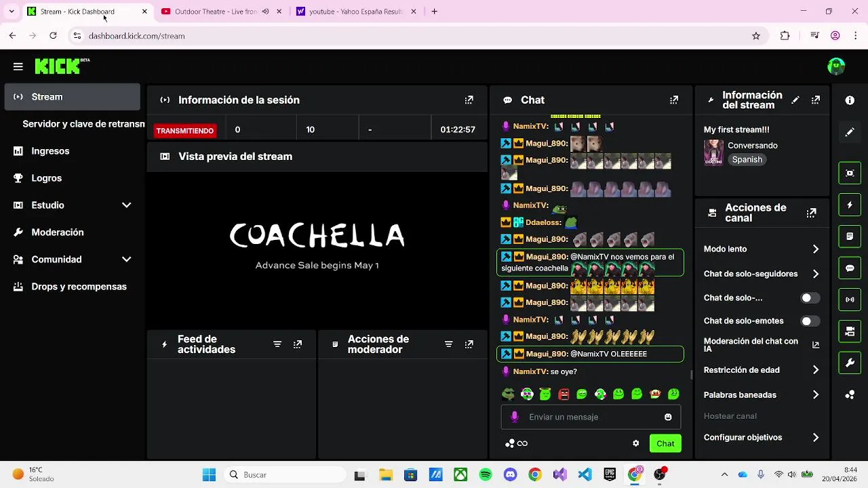
Task: Toggle the moderator actions widget icon
Action: pos(850,237)
